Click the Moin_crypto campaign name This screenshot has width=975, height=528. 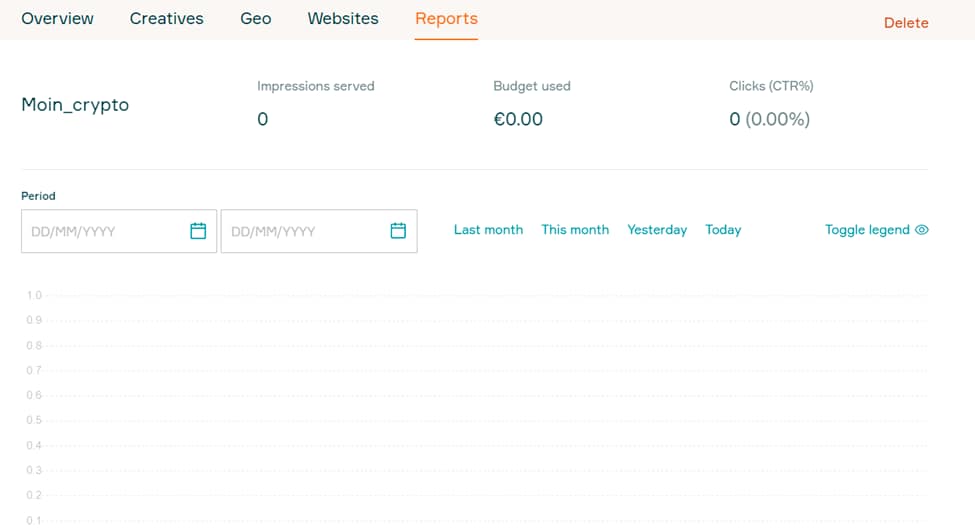75,105
